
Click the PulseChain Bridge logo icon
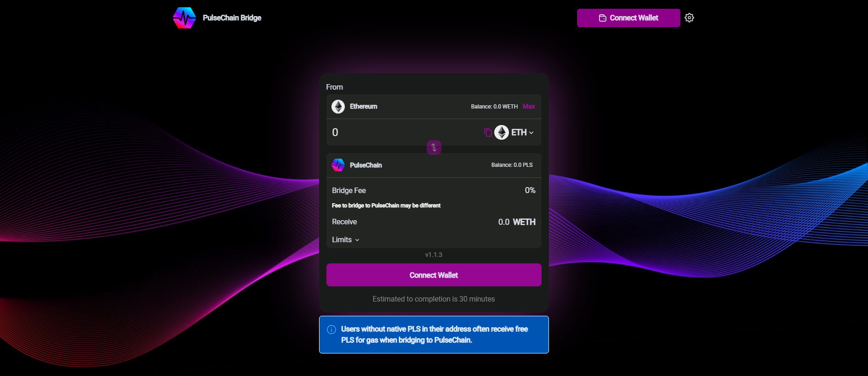(x=184, y=18)
